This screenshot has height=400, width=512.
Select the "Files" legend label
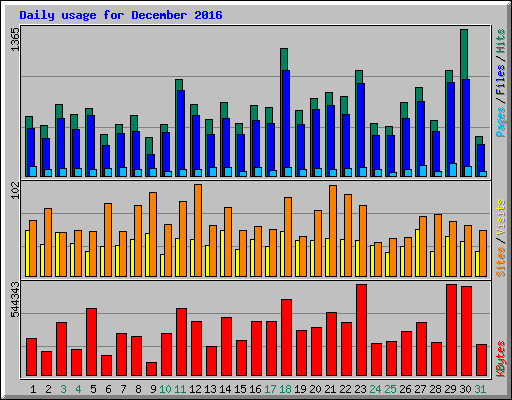click(501, 79)
